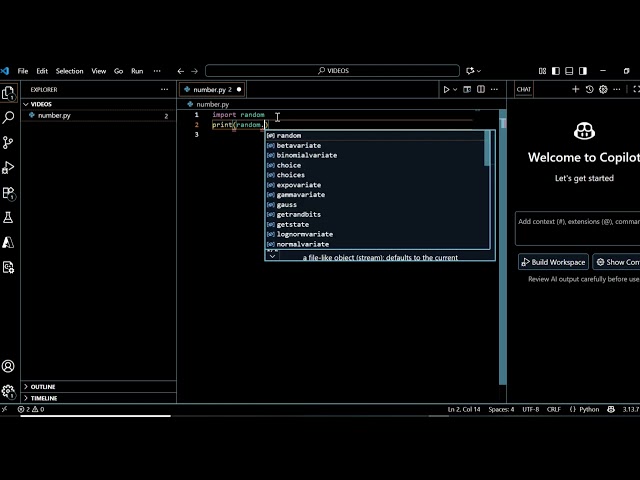Open chat settings gear icon
Image resolution: width=640 pixels, height=480 pixels.
603,89
